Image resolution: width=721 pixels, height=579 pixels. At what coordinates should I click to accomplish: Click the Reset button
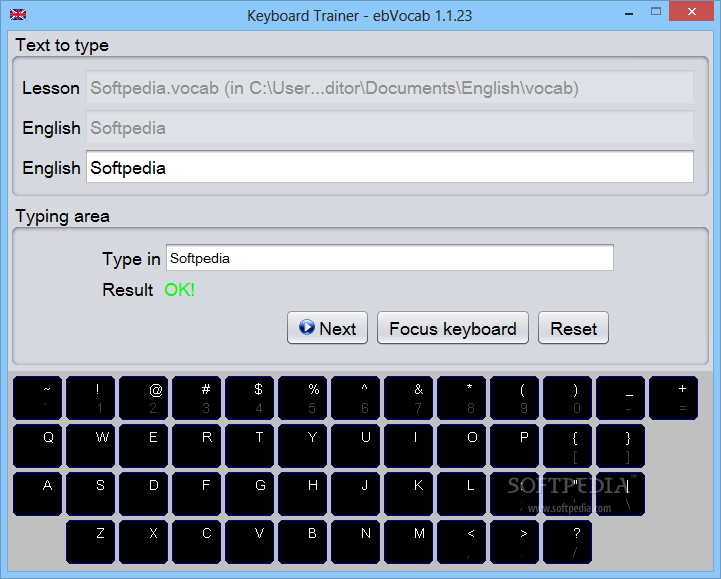pyautogui.click(x=573, y=328)
